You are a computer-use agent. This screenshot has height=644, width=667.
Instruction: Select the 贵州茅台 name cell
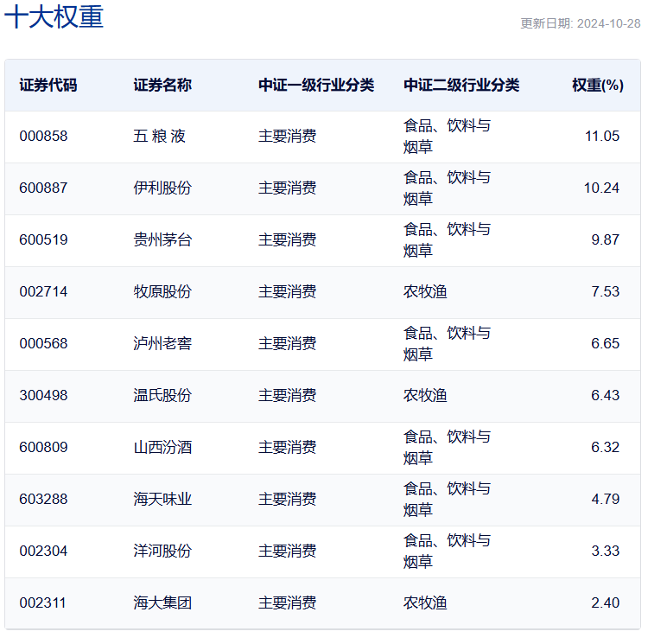tap(162, 239)
